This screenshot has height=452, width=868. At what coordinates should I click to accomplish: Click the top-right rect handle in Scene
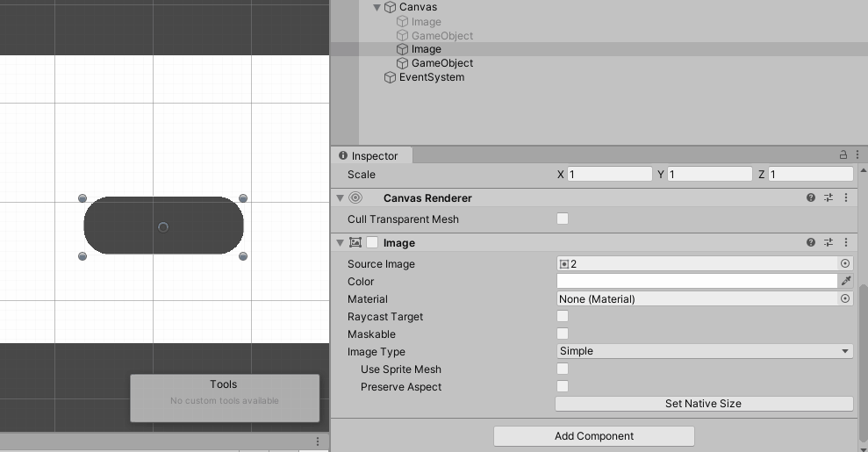tap(243, 198)
